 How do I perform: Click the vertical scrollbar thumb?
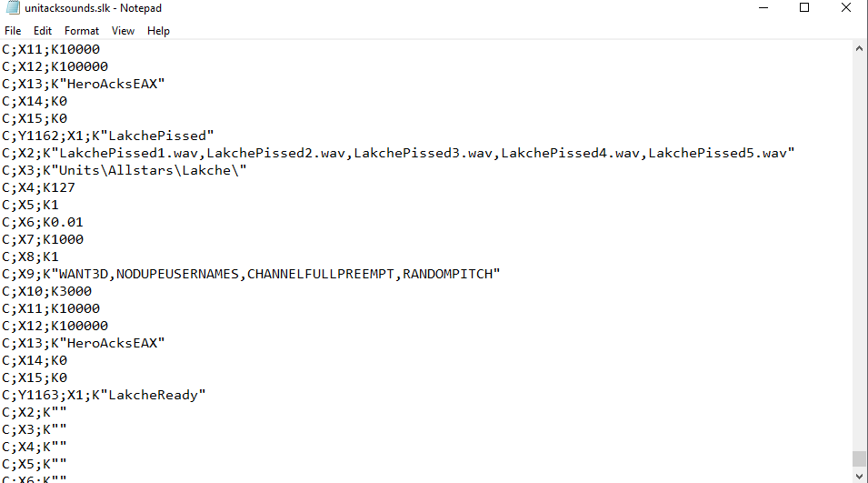859,458
